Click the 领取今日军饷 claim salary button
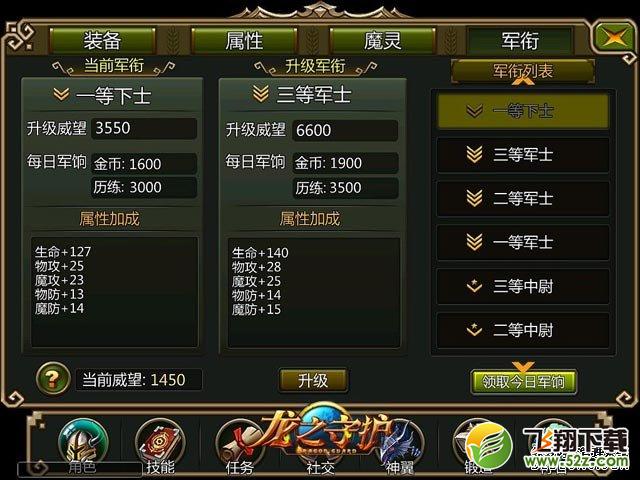The height and width of the screenshot is (480, 640). click(x=524, y=382)
